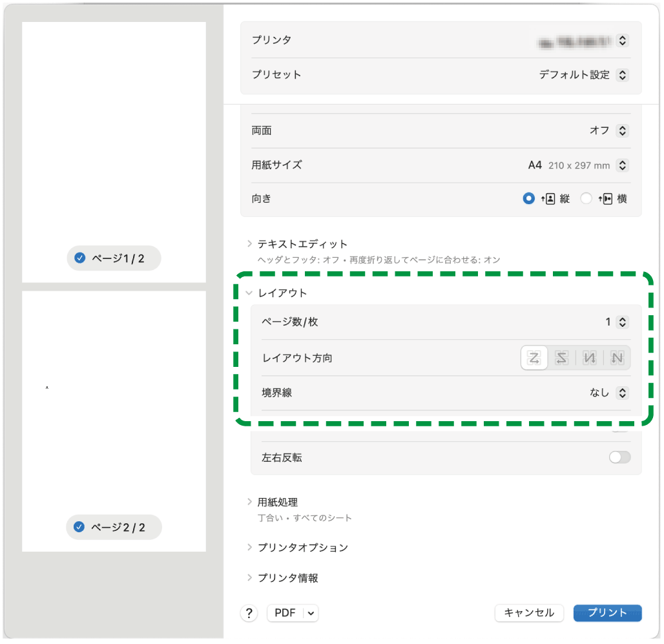Change the 用紙サイズ from A4
The image size is (664, 644).
[622, 165]
